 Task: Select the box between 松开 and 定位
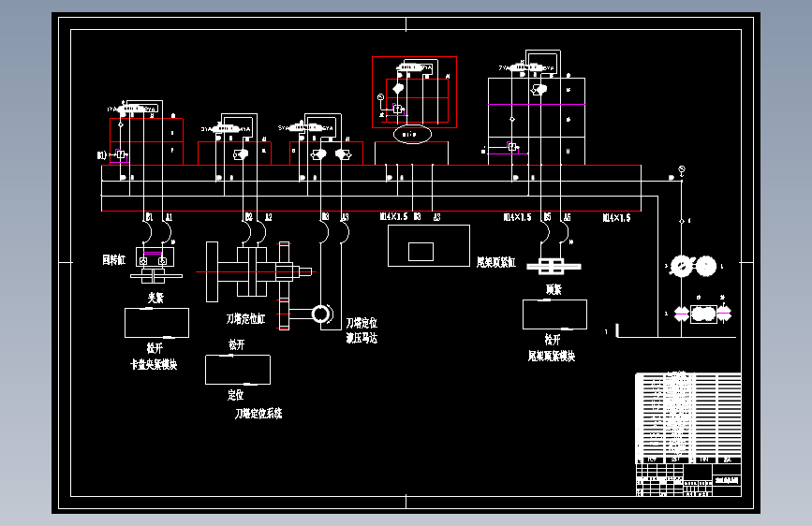pos(238,370)
